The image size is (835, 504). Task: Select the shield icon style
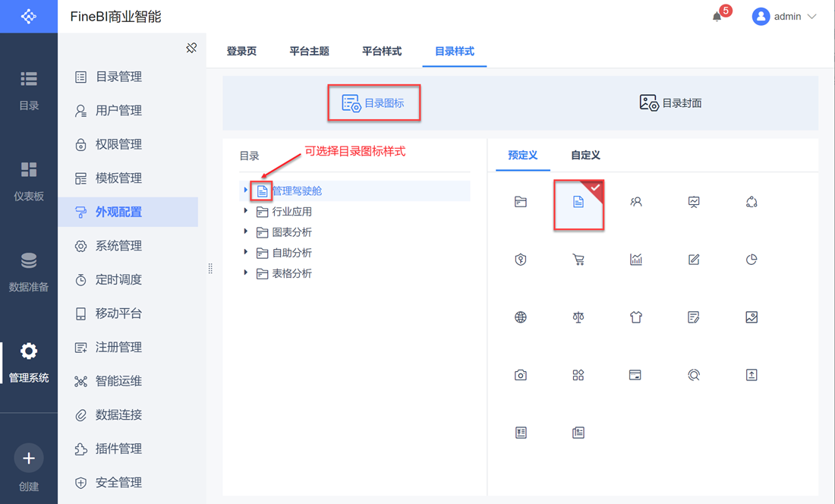521,260
